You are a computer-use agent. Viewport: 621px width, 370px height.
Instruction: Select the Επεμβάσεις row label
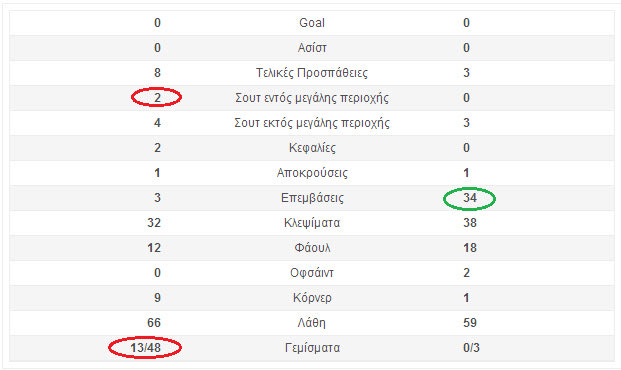tap(312, 198)
